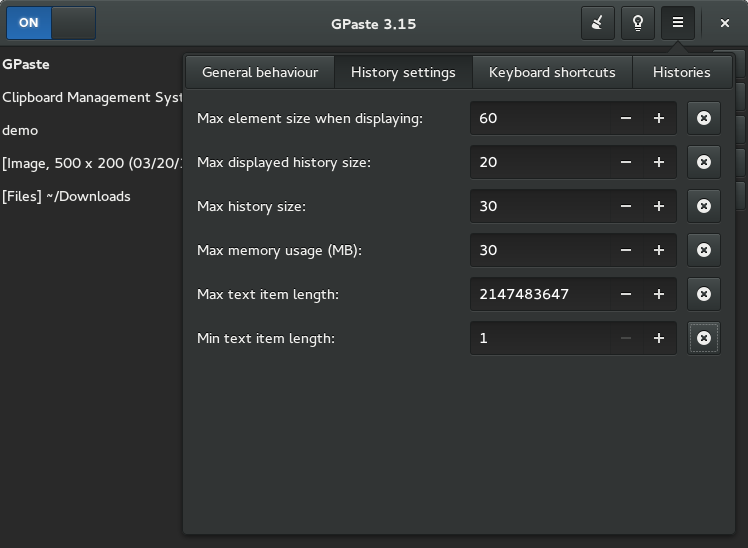Switch to Keyboard shortcuts tab
Image resolution: width=748 pixels, height=548 pixels.
(x=552, y=72)
